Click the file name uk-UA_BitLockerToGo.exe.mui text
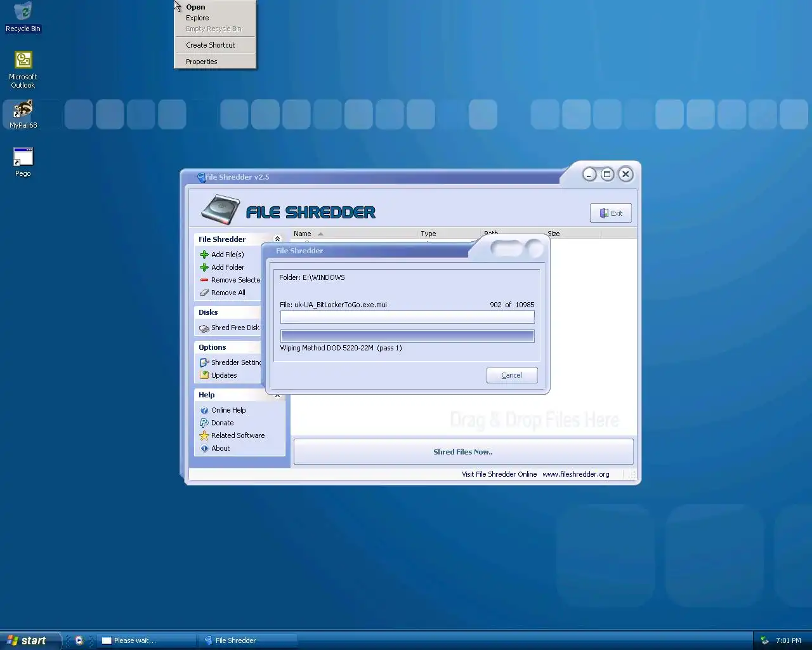This screenshot has width=812, height=650. click(x=341, y=305)
